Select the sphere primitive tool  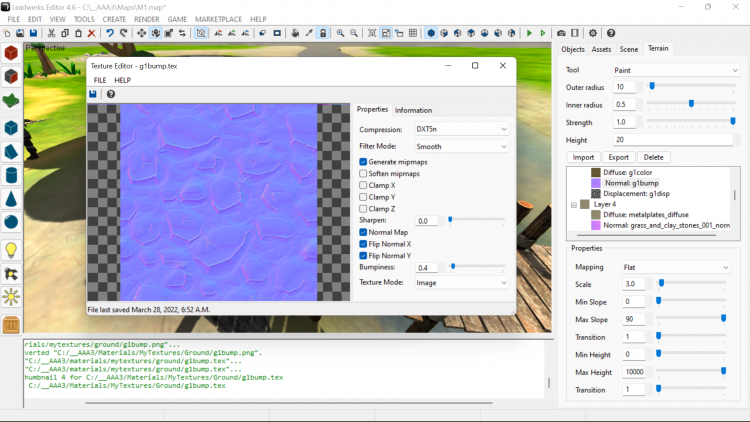tap(11, 222)
